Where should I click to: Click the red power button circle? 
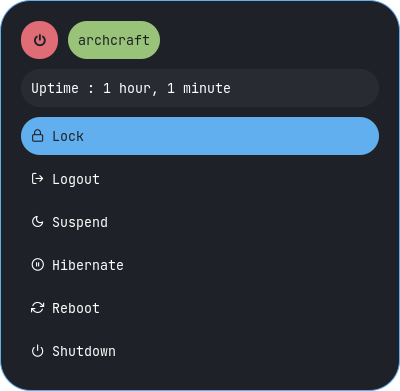pyautogui.click(x=40, y=40)
